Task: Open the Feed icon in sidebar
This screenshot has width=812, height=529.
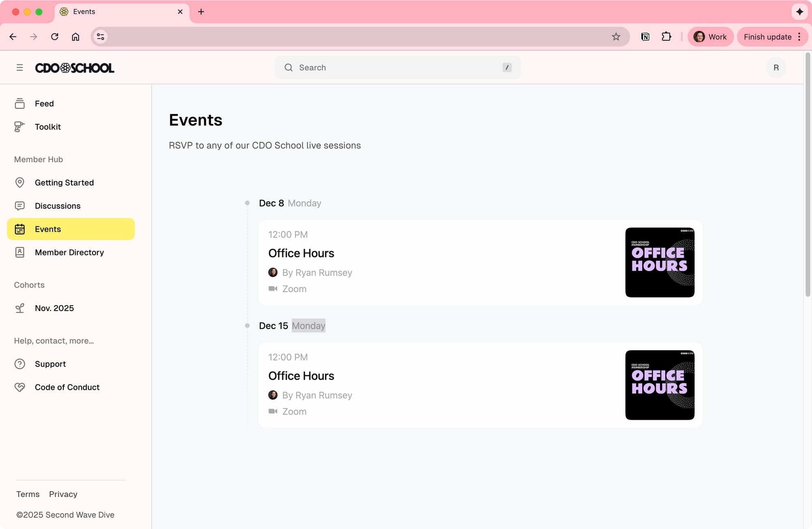Action: 19,104
